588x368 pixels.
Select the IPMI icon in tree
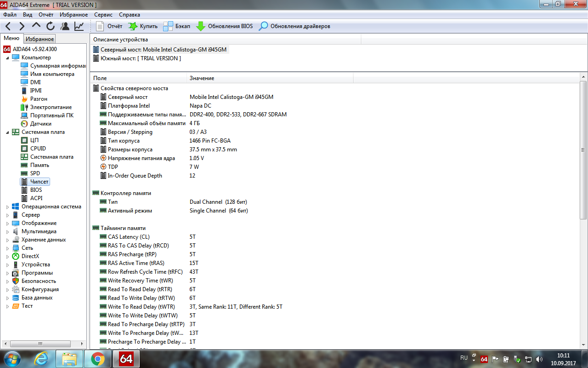coord(24,91)
